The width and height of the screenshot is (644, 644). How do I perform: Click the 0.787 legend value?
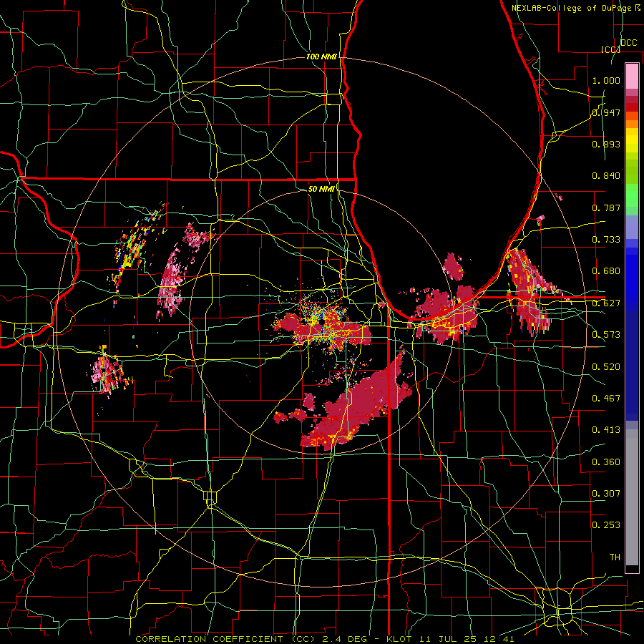pos(606,208)
